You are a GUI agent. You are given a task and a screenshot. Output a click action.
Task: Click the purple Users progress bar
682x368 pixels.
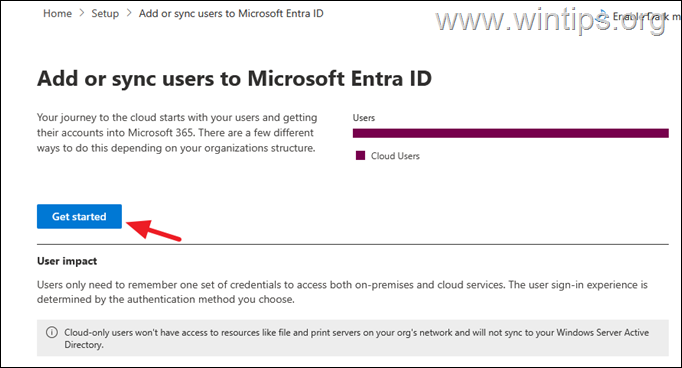(x=511, y=133)
